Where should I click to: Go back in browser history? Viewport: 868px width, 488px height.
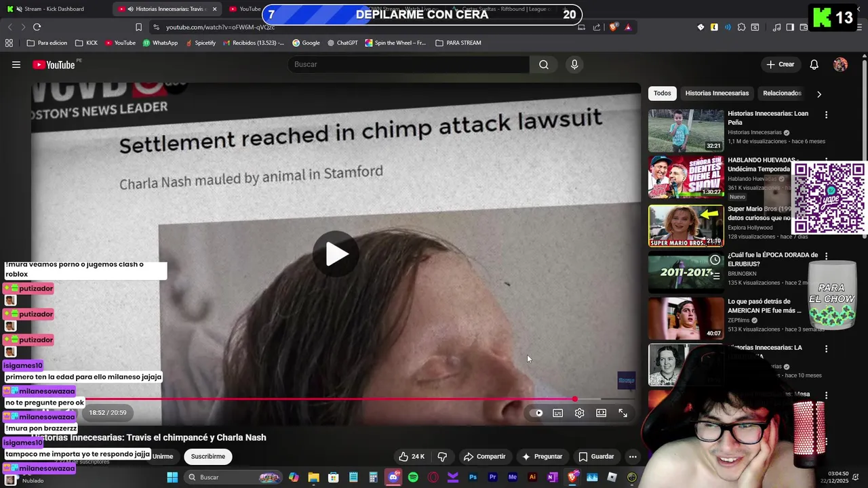[x=9, y=27]
